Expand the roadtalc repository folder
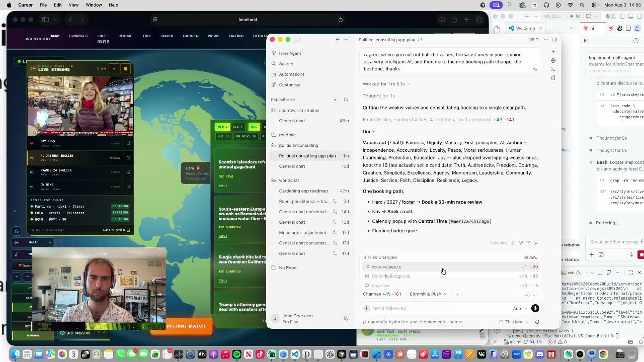Image resolution: width=644 pixels, height=362 pixels. click(287, 135)
